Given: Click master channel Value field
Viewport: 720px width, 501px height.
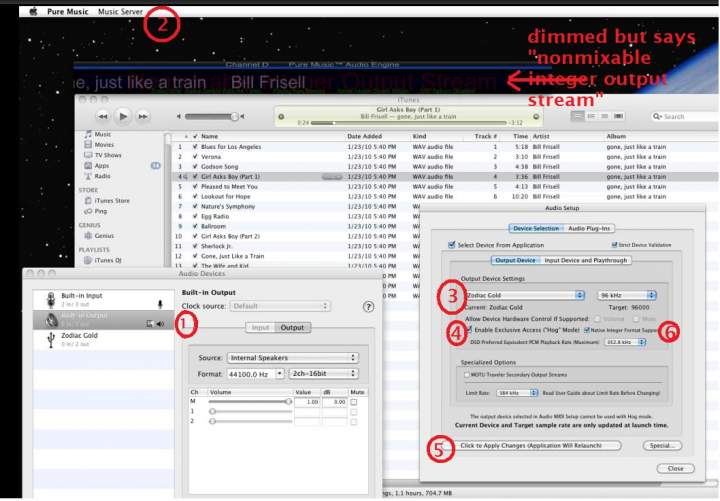Looking at the screenshot, I should [307, 402].
